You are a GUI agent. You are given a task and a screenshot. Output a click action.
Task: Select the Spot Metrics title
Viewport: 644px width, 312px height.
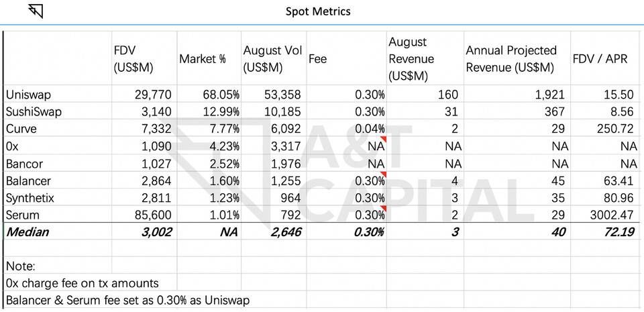(317, 11)
